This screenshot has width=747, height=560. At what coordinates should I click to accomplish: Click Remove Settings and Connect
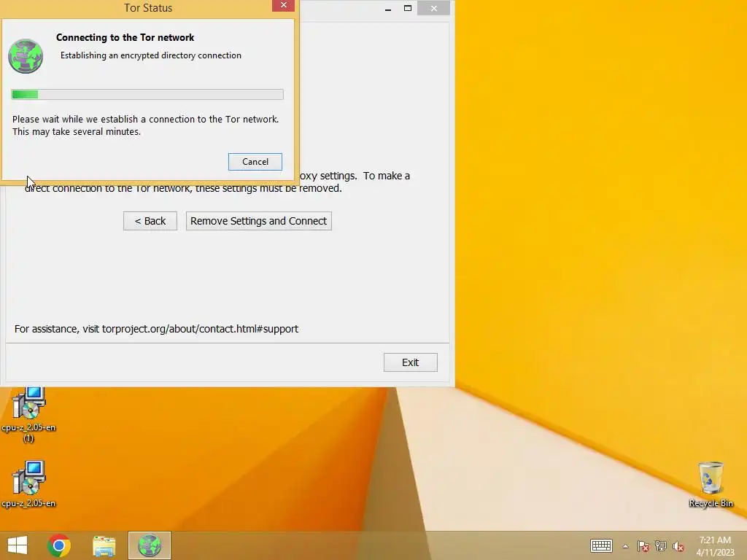259,221
